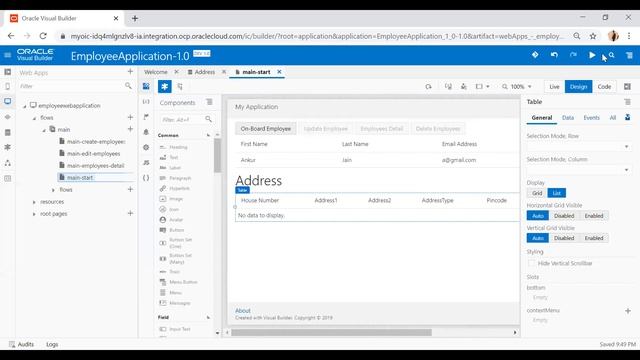Switch to Code view

tap(604, 87)
